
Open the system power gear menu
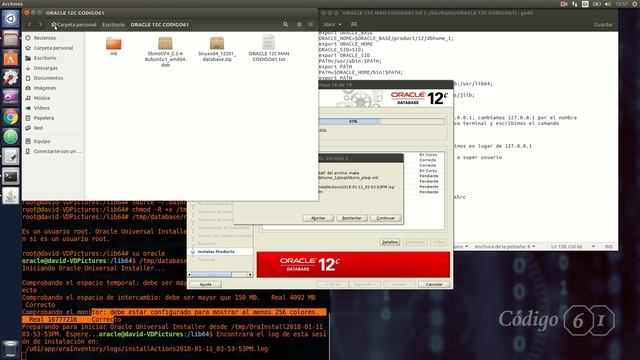pos(635,4)
